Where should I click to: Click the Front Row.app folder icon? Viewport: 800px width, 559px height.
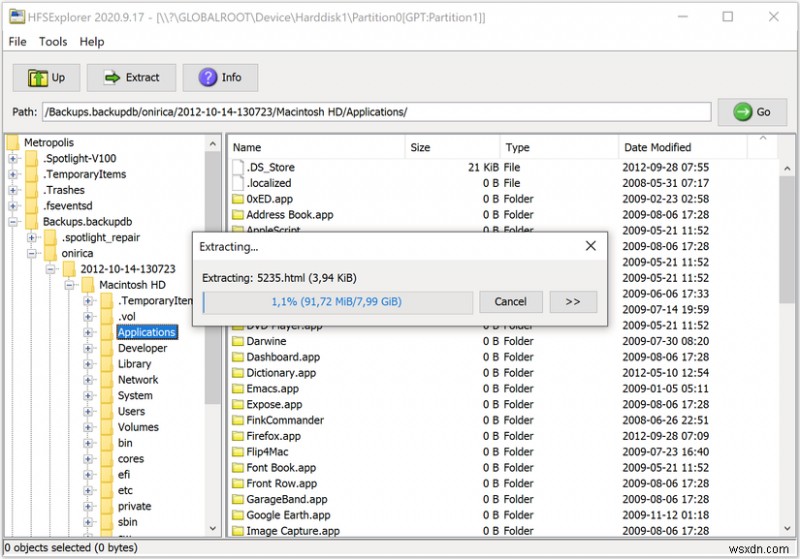(x=238, y=484)
